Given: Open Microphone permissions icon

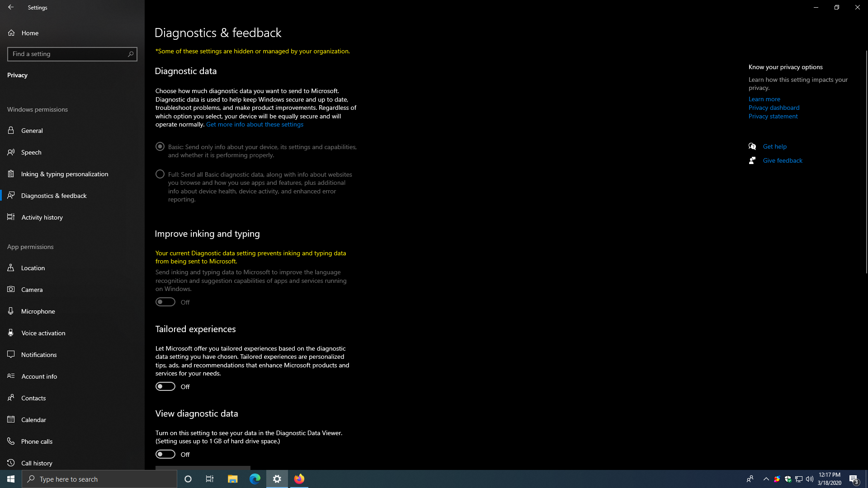Looking at the screenshot, I should (11, 311).
